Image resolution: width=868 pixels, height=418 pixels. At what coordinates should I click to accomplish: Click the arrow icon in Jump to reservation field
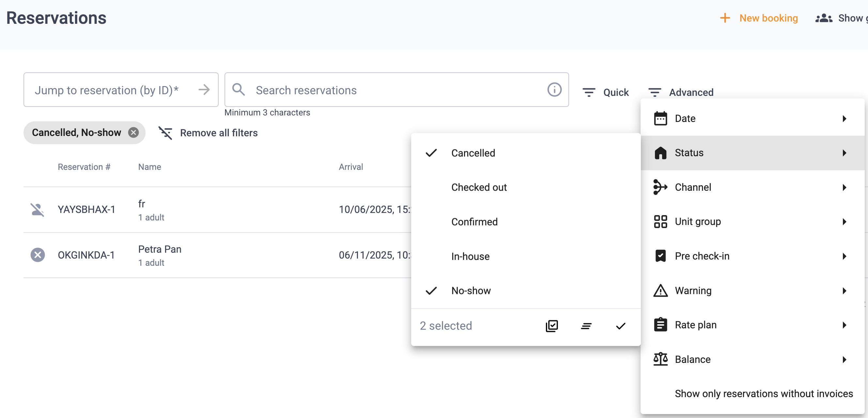click(x=204, y=90)
